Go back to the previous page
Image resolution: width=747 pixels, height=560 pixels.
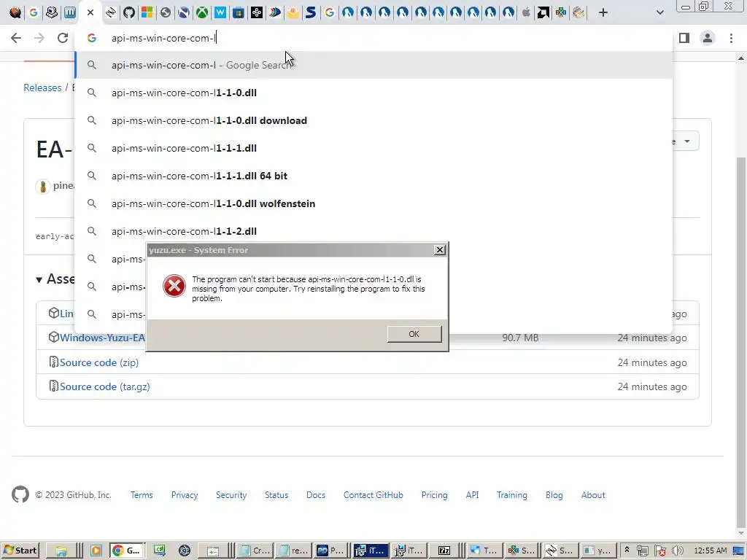[x=16, y=38]
